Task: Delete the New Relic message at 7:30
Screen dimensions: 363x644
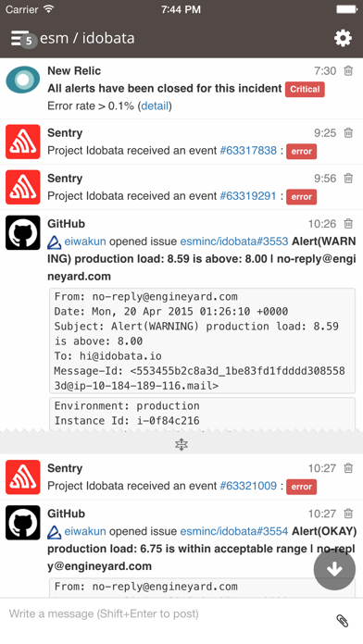Action: (348, 70)
